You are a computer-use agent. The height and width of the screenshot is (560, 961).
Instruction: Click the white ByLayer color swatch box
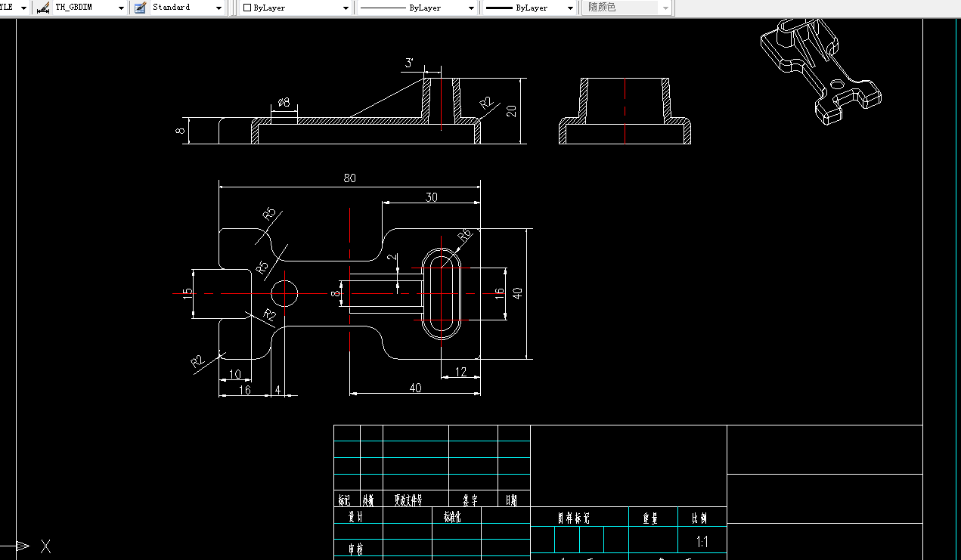(x=247, y=8)
